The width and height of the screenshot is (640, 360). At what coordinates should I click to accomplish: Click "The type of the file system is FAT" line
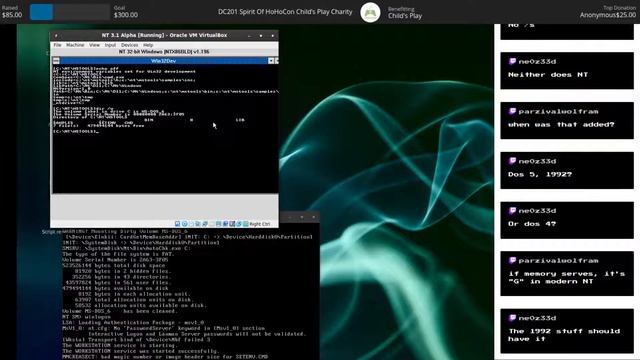[118, 254]
